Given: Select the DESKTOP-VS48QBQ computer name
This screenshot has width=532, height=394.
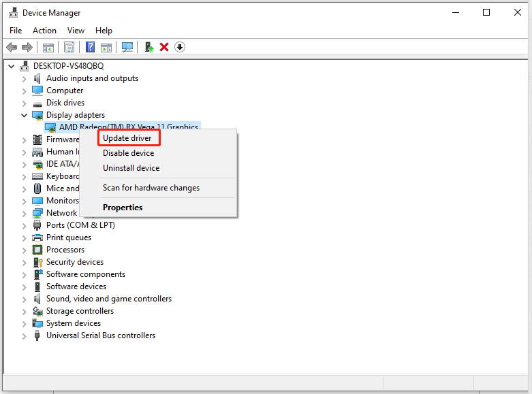Looking at the screenshot, I should coord(69,66).
